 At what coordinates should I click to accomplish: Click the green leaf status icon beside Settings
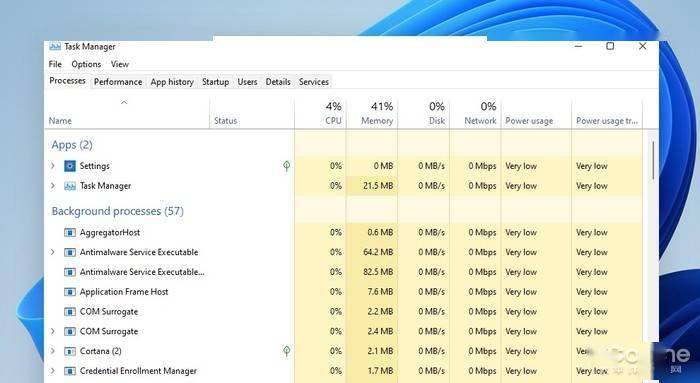287,166
